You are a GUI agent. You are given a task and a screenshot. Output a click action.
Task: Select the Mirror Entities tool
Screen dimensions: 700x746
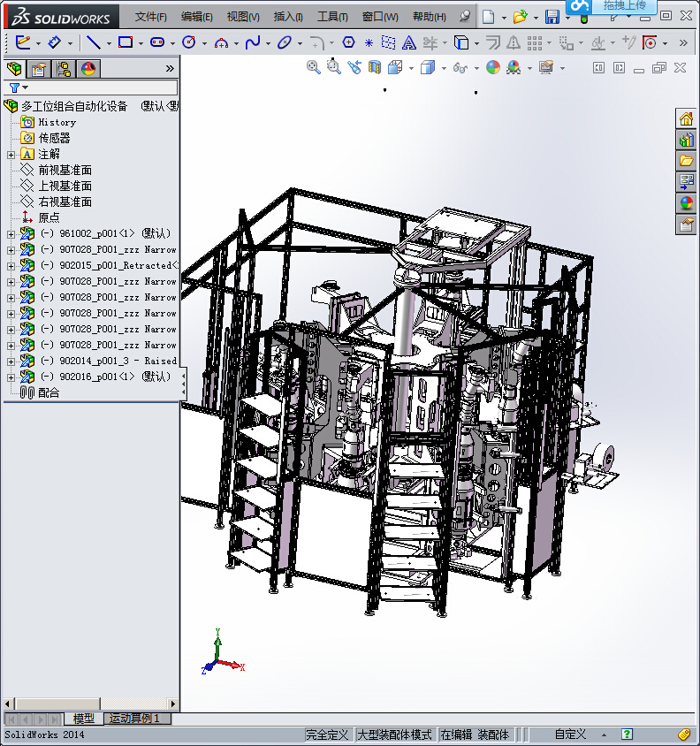513,42
